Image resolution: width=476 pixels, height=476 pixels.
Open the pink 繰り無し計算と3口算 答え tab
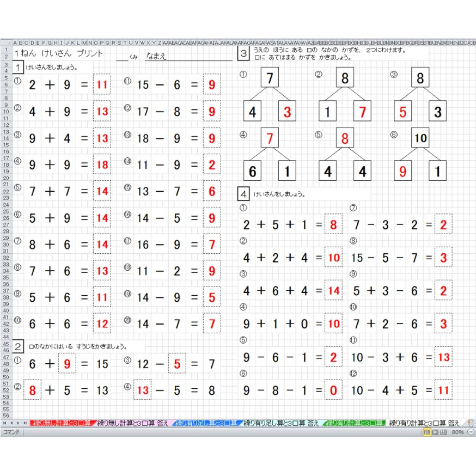[133, 423]
